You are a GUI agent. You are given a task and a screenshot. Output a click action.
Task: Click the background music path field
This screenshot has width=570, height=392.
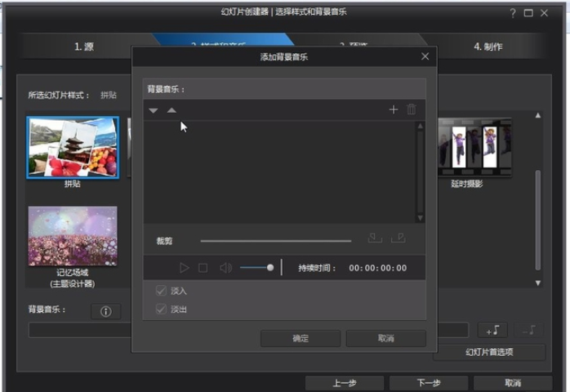[248, 330]
